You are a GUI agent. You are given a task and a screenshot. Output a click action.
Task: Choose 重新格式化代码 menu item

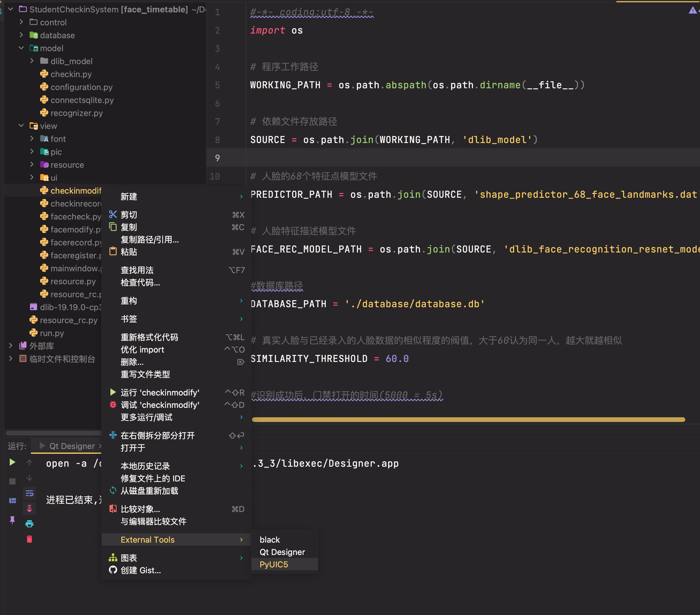[x=176, y=337]
